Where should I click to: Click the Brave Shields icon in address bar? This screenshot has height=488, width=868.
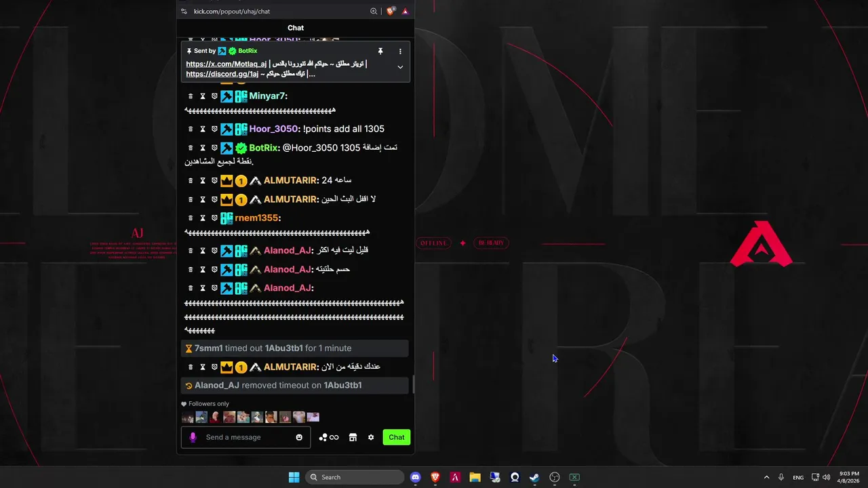tap(391, 11)
